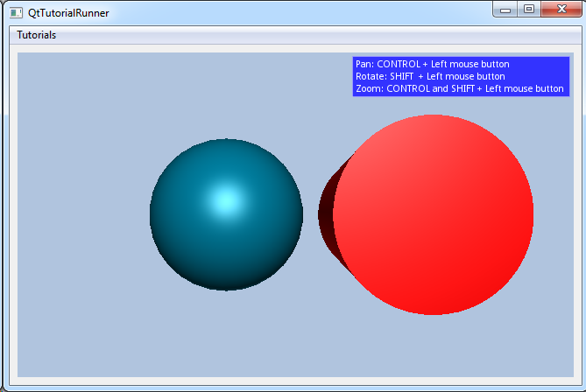Open the Tutorials menu
Screen dimensions: 586x392
pos(37,35)
